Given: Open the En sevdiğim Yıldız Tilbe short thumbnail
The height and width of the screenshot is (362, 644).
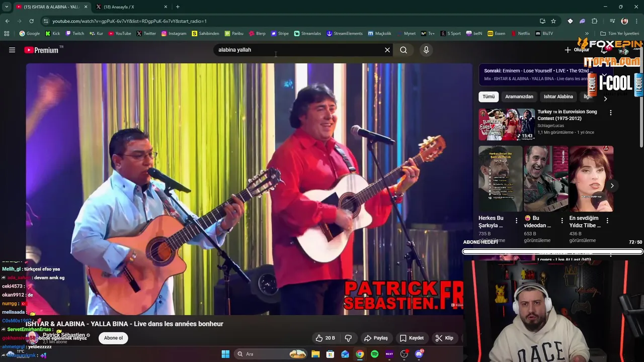Looking at the screenshot, I should click(591, 178).
